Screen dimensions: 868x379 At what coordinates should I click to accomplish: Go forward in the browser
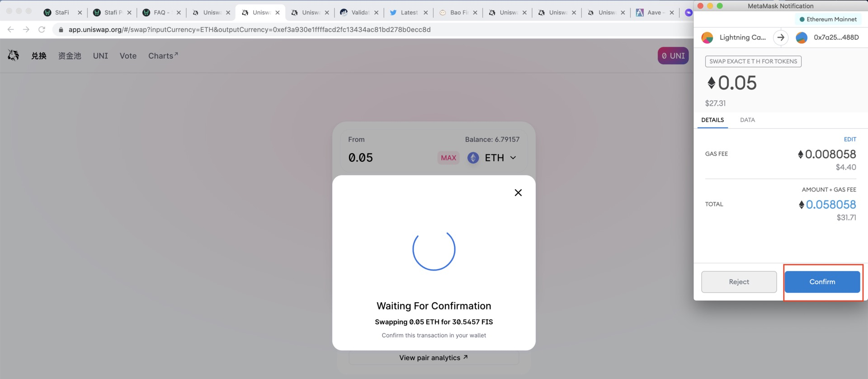point(26,29)
